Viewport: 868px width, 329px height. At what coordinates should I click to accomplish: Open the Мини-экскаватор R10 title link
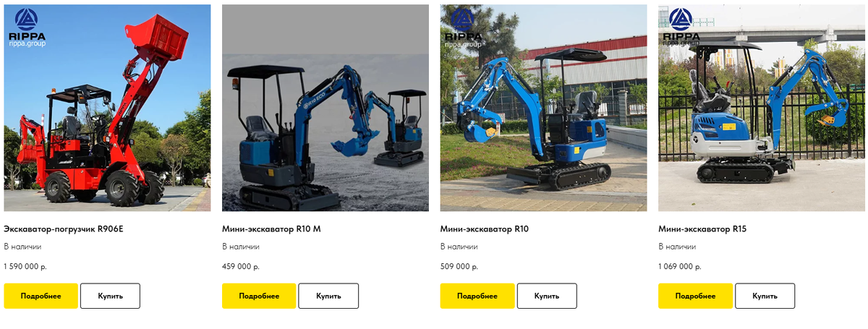click(485, 229)
